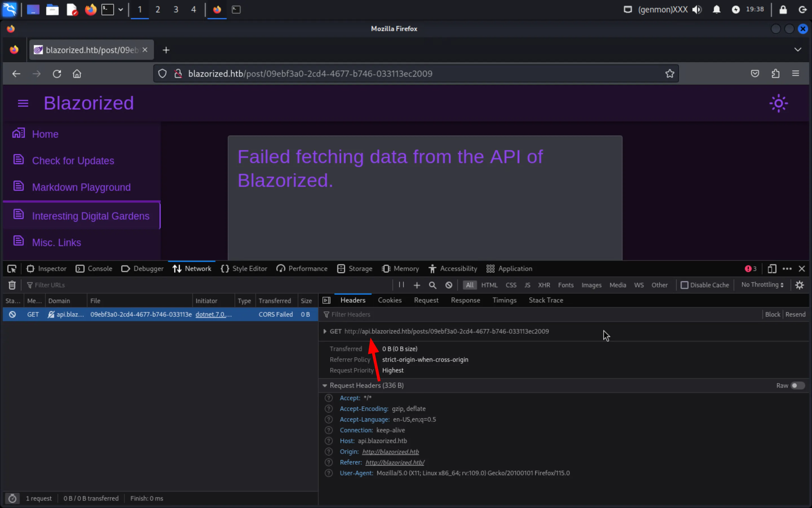The image size is (812, 508).
Task: Open Firefox extensions puzzle icon
Action: point(775,73)
